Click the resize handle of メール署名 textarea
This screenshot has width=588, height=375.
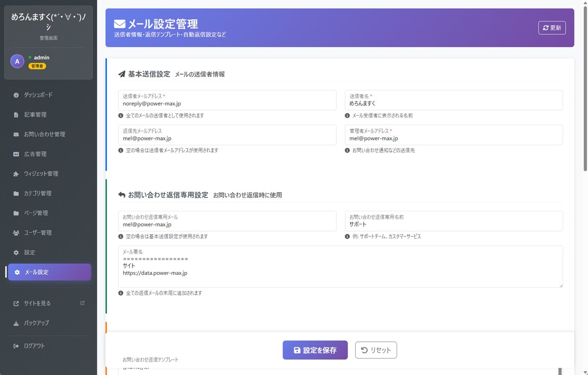(x=560, y=285)
